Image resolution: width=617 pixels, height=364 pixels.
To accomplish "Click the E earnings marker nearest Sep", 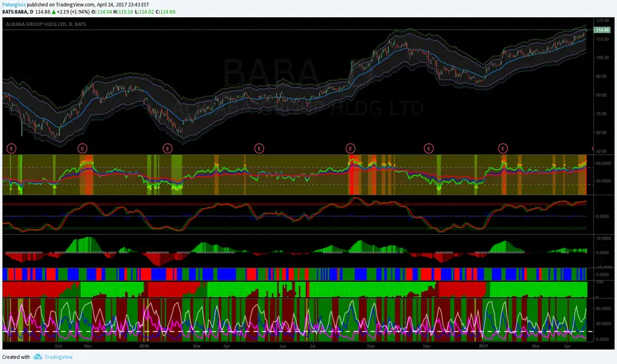I will [x=350, y=148].
